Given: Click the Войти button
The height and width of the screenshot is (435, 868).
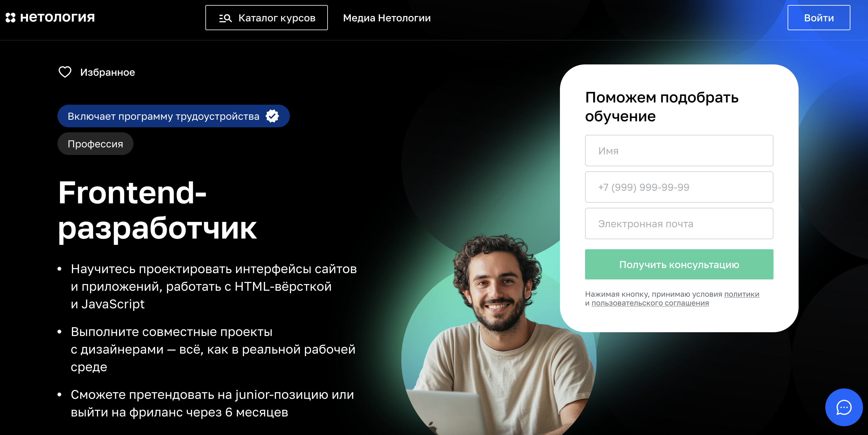Looking at the screenshot, I should pos(819,18).
